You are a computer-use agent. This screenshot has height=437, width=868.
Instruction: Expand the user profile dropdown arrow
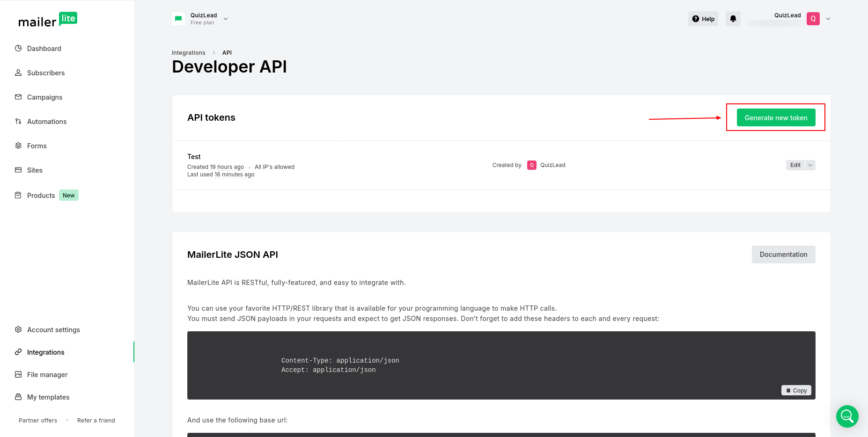pos(828,19)
